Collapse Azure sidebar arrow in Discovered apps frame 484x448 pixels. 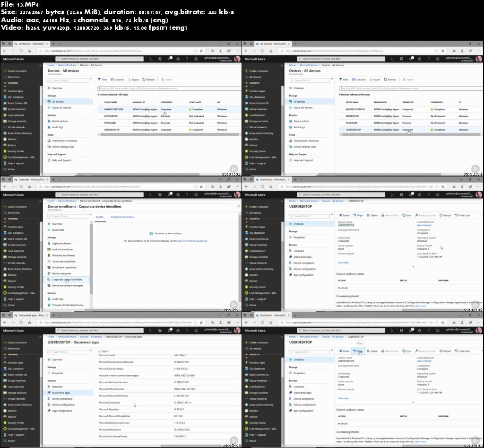click(x=40, y=337)
